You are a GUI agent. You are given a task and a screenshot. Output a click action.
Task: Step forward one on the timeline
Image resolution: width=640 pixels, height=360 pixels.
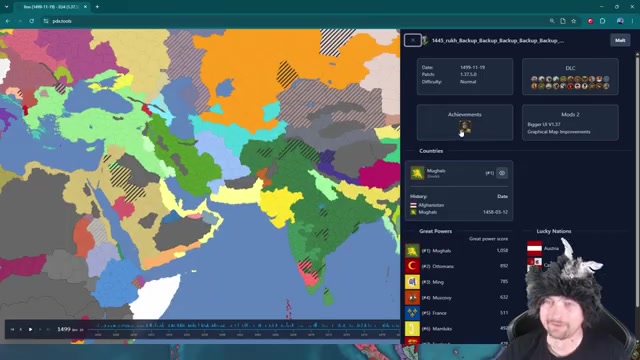pyautogui.click(x=40, y=329)
